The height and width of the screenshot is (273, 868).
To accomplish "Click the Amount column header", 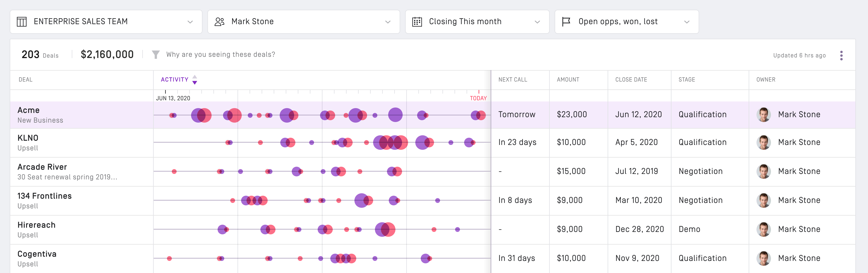I will 568,80.
